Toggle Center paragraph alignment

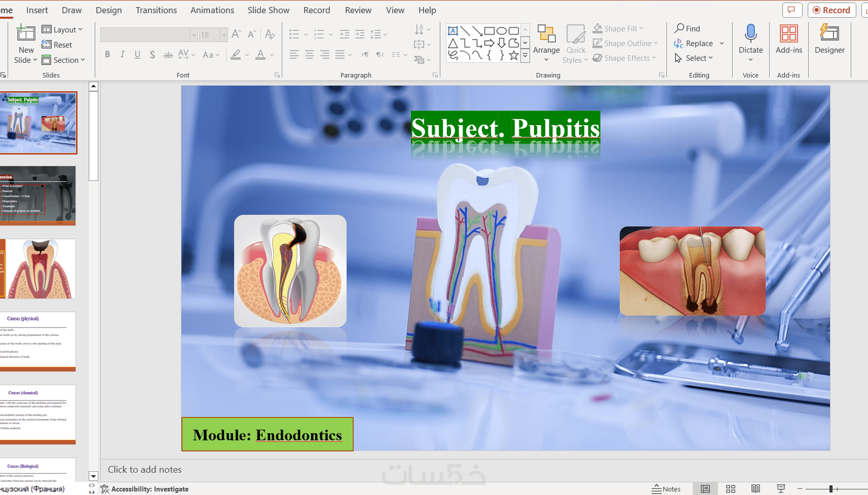click(309, 55)
